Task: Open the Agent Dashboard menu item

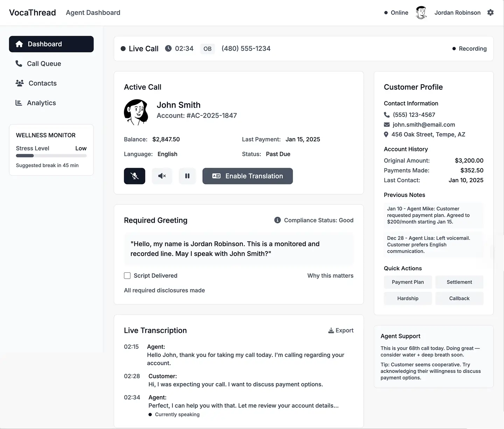Action: [93, 13]
